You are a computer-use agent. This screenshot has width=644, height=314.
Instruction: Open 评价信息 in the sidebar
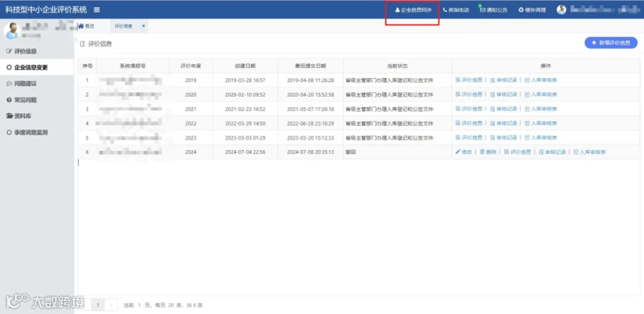pos(37,51)
